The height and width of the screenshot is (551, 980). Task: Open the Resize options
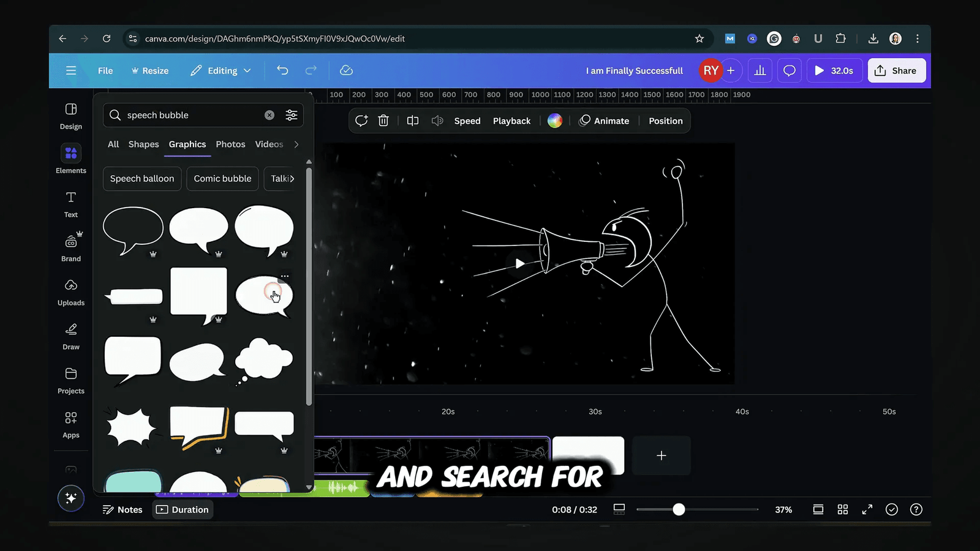[150, 70]
